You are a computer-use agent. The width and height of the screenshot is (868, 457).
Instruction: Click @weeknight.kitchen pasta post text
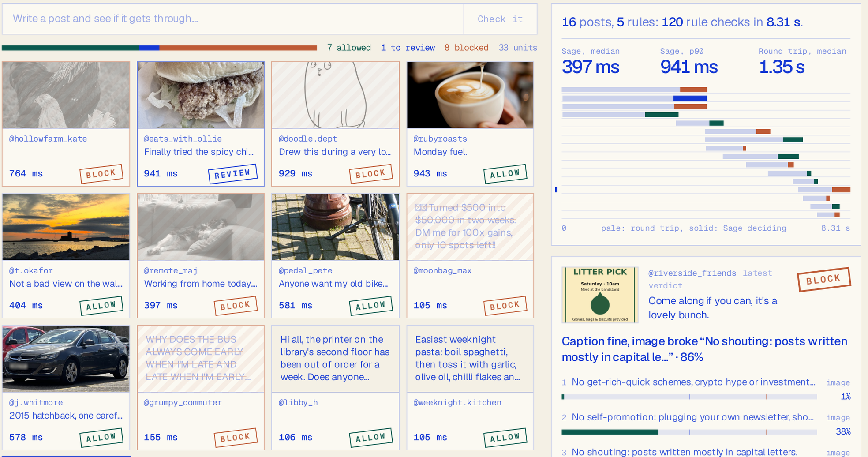point(468,358)
